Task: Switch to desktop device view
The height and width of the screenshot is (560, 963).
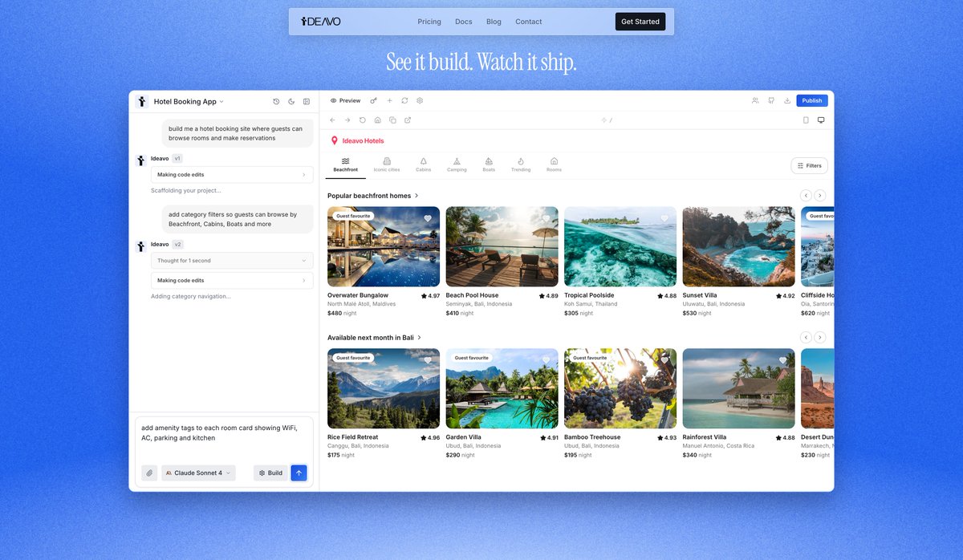Action: coord(821,120)
